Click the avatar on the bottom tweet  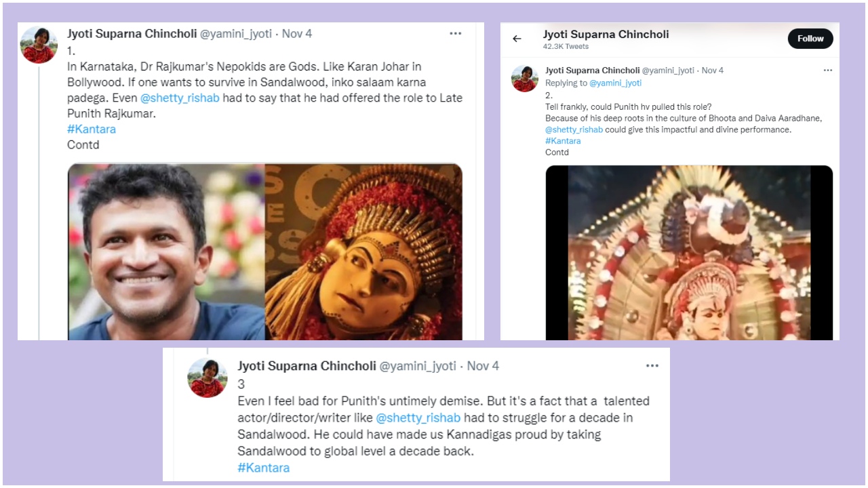pyautogui.click(x=207, y=378)
